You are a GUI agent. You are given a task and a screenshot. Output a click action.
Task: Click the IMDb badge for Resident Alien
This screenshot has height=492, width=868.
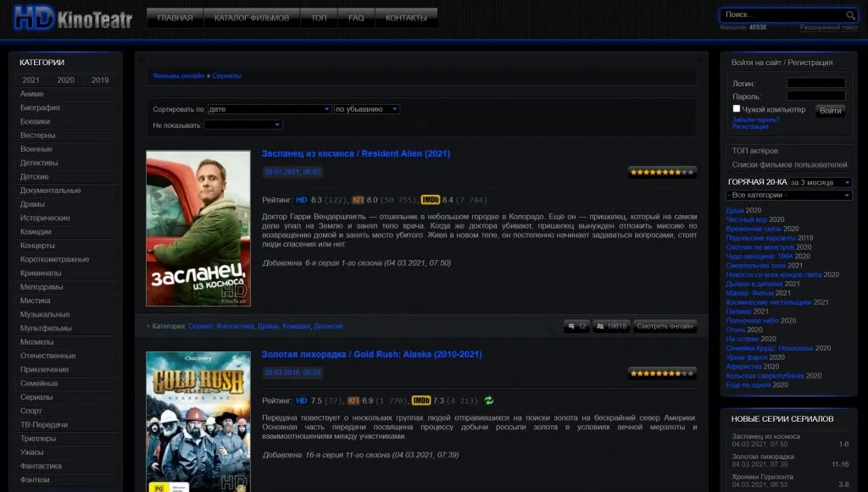(x=430, y=200)
